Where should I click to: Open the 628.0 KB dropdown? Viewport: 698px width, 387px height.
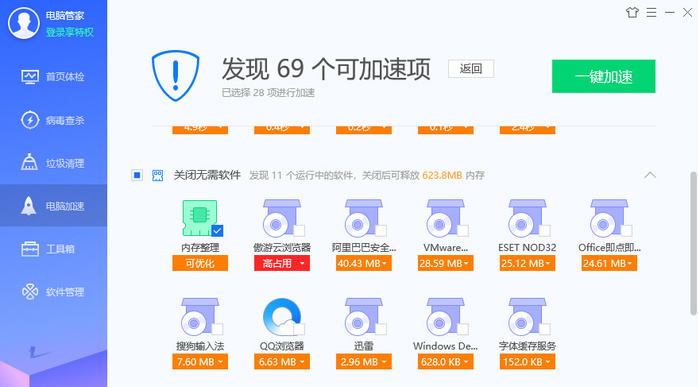(x=446, y=362)
